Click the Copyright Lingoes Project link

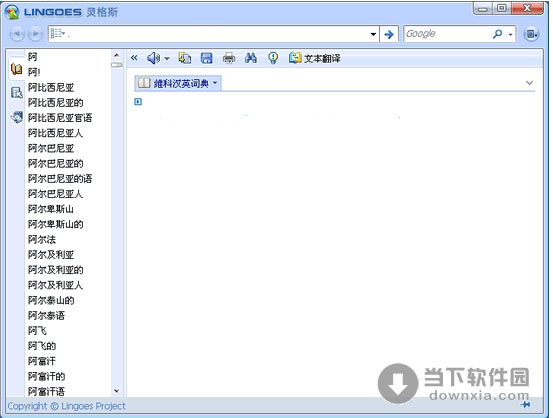[x=66, y=406]
